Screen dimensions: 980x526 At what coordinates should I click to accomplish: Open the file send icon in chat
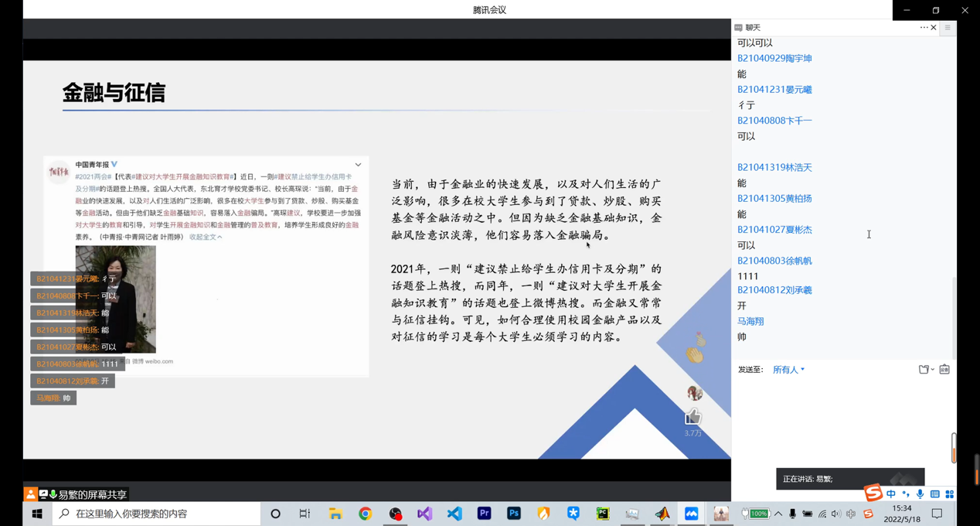tap(924, 370)
